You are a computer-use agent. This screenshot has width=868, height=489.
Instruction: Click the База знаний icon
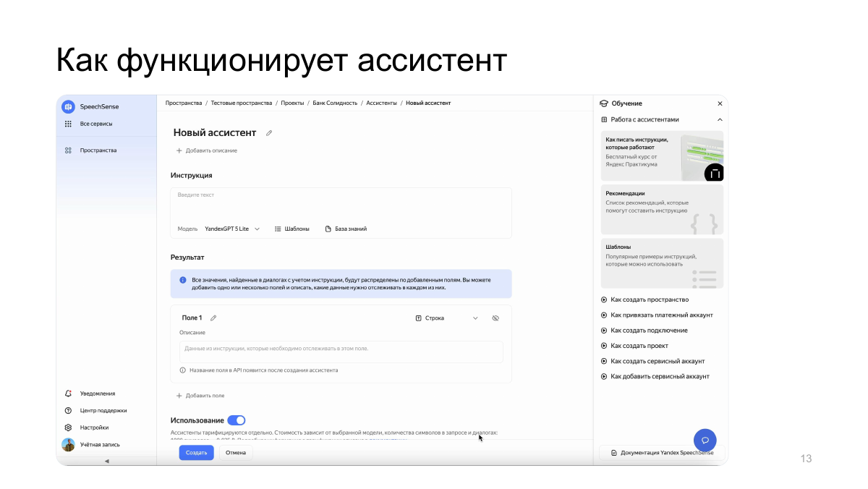point(328,229)
